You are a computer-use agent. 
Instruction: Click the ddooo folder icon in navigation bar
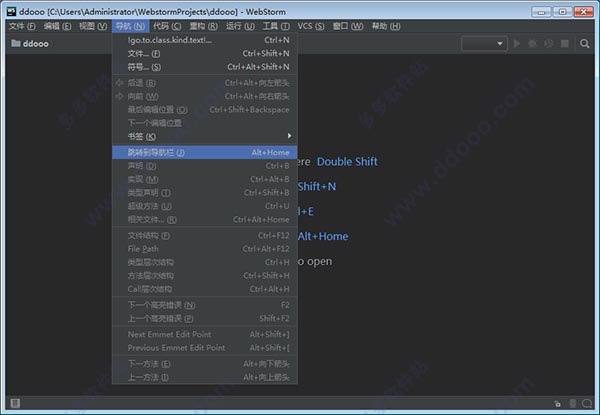[x=16, y=43]
